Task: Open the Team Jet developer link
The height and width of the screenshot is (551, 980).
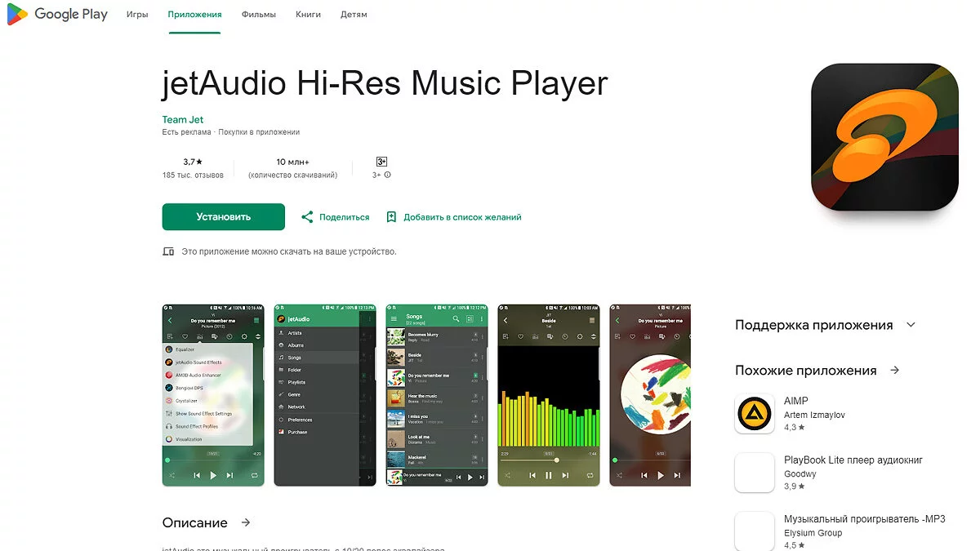Action: (x=183, y=119)
